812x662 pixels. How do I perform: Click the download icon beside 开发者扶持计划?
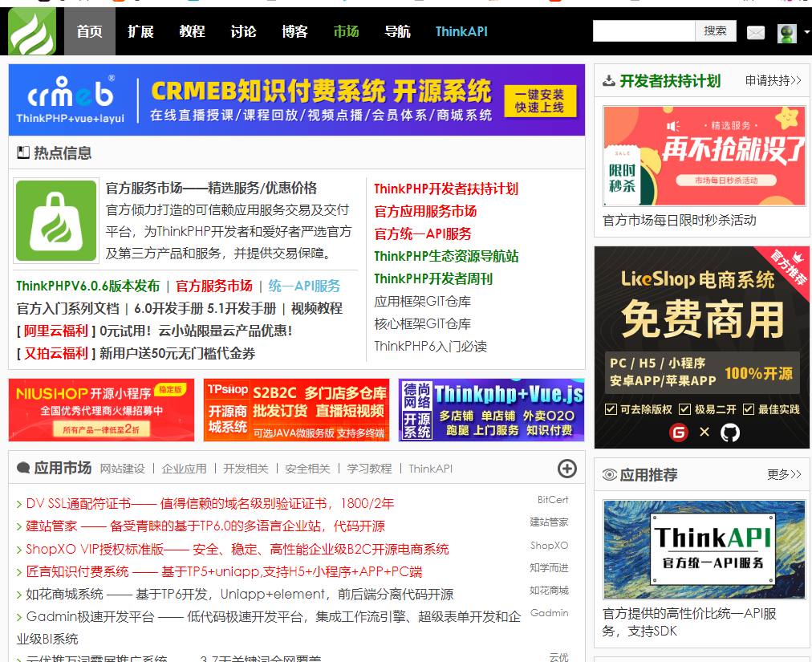coord(609,81)
